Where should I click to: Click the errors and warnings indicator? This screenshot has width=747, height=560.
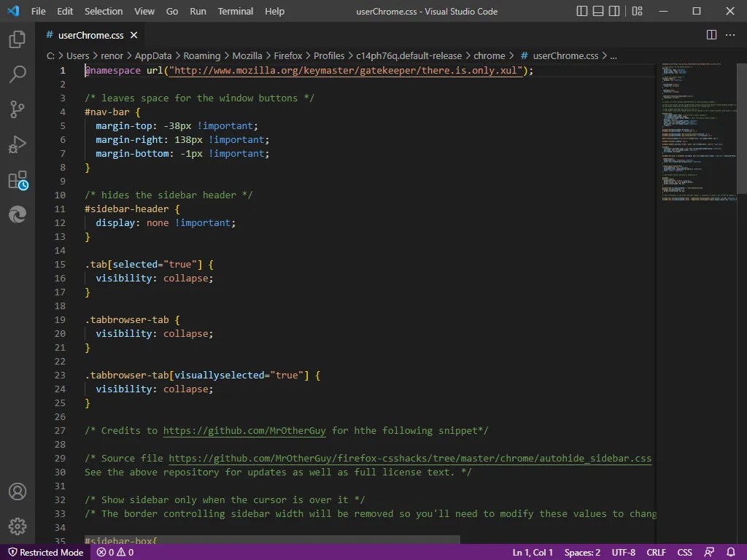pos(114,552)
